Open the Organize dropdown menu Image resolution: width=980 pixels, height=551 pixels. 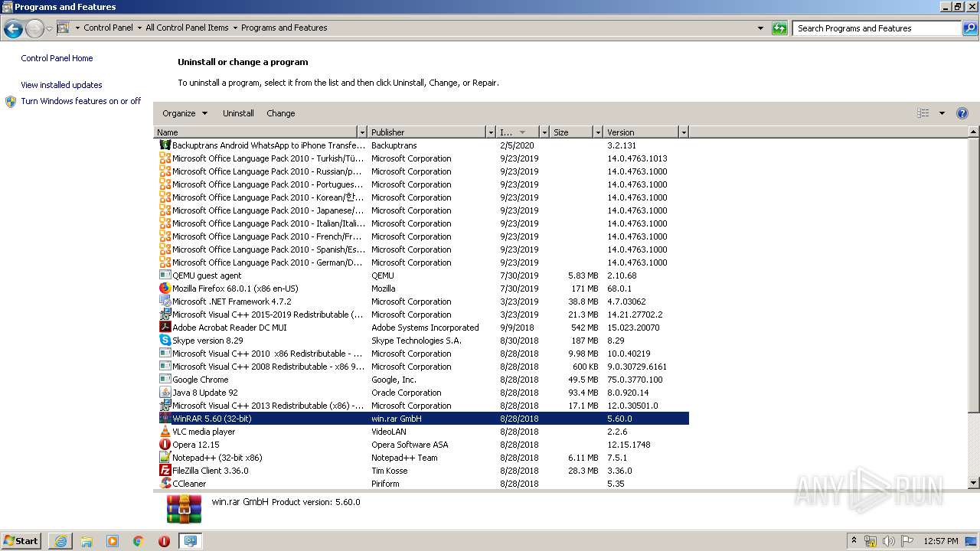point(185,113)
